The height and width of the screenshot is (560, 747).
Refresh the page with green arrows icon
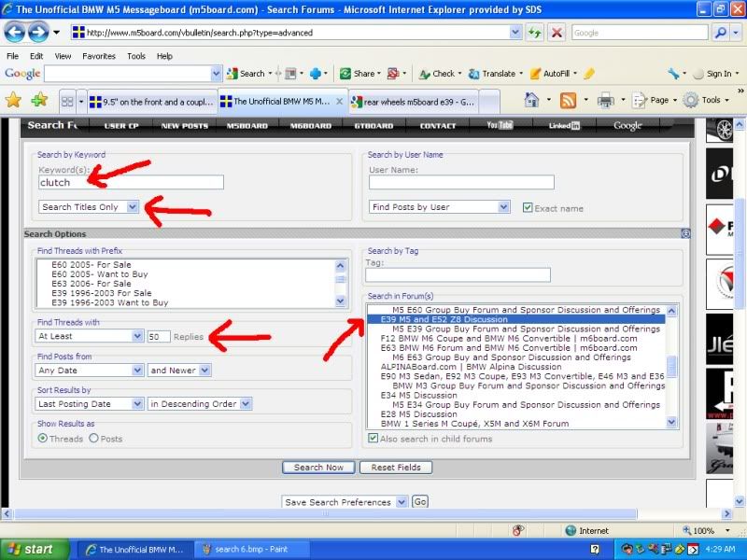535,33
